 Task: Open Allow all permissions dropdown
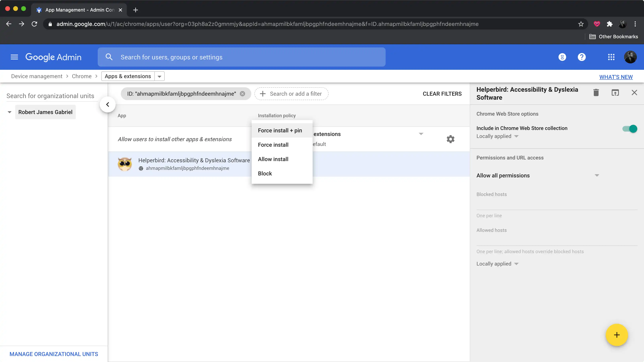coord(538,175)
